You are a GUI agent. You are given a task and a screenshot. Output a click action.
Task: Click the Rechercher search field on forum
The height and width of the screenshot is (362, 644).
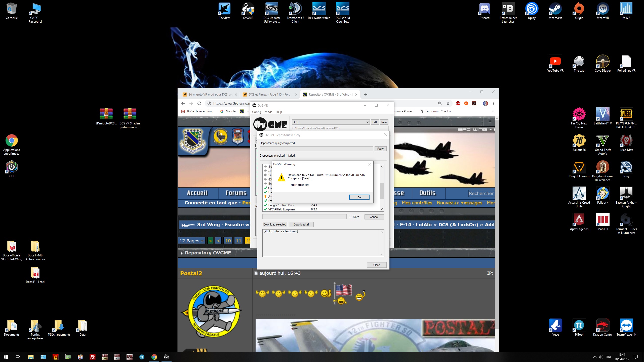pyautogui.click(x=481, y=193)
